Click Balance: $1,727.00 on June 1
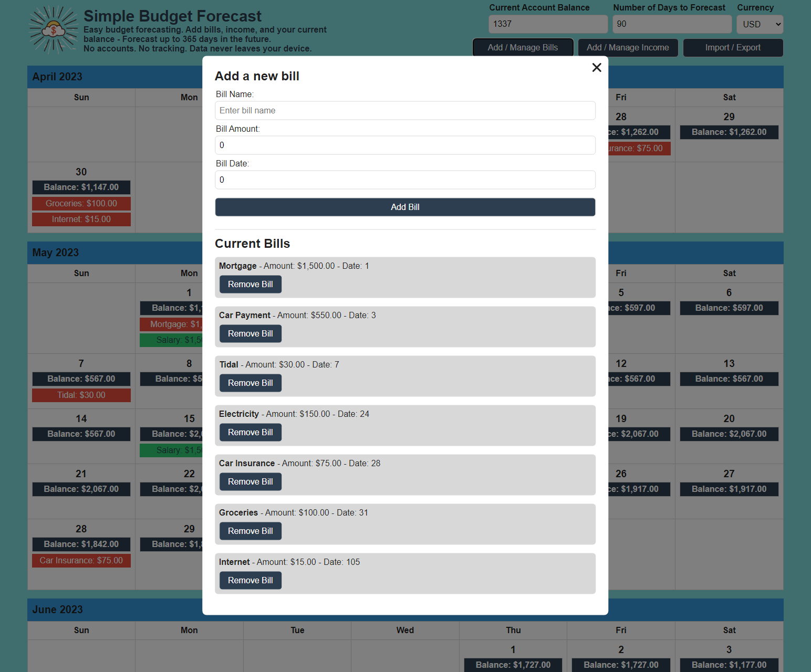The height and width of the screenshot is (672, 811). pos(513,665)
